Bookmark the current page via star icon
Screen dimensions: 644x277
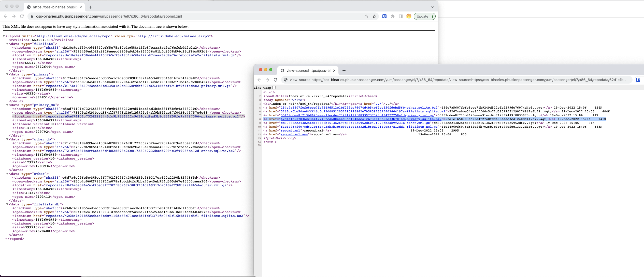pyautogui.click(x=374, y=16)
